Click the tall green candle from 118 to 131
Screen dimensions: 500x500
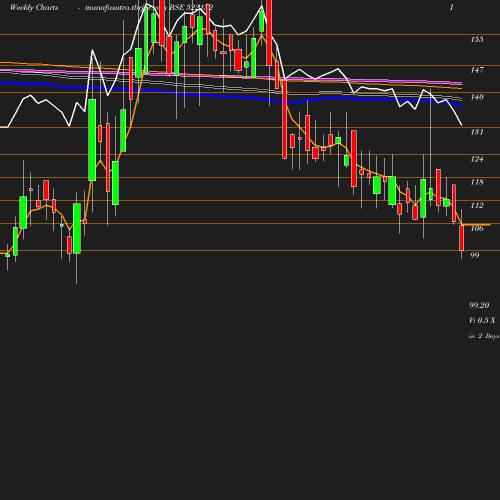[x=92, y=140]
